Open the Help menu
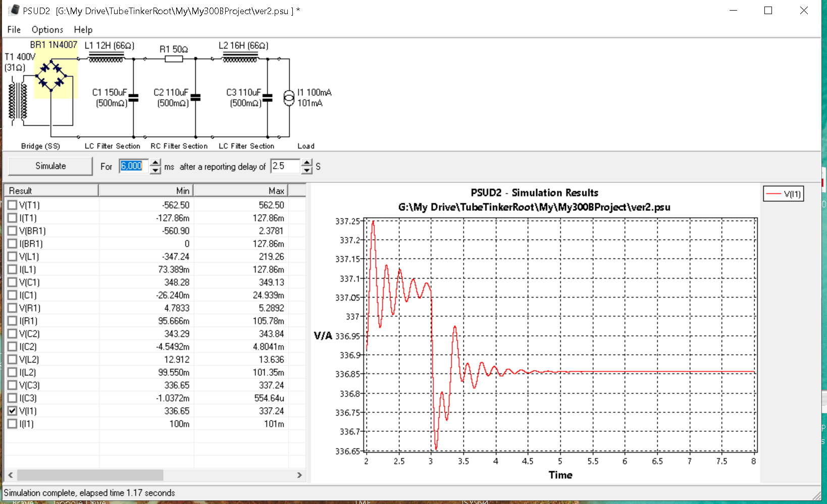 pos(83,30)
